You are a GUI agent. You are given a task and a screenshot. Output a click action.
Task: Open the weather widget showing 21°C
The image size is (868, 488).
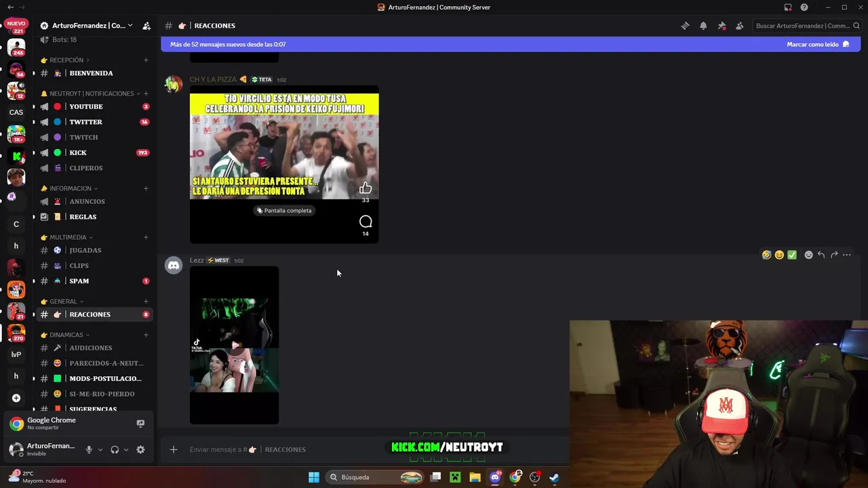37,477
